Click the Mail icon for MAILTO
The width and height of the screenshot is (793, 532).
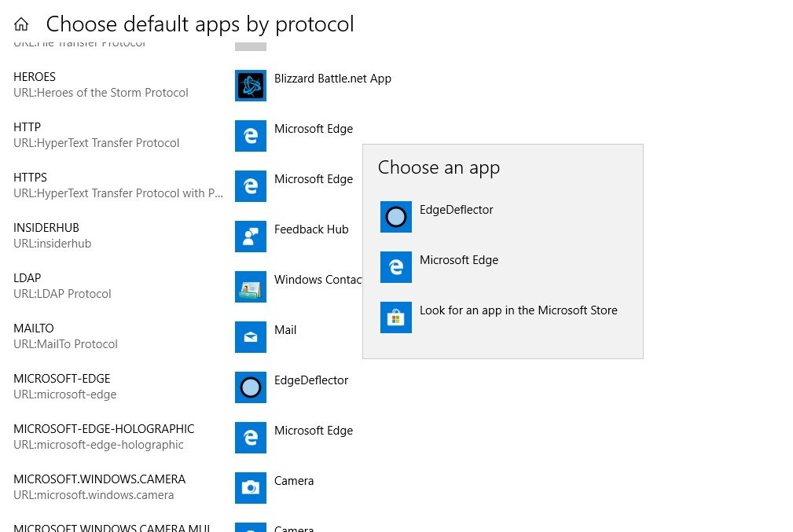click(251, 337)
